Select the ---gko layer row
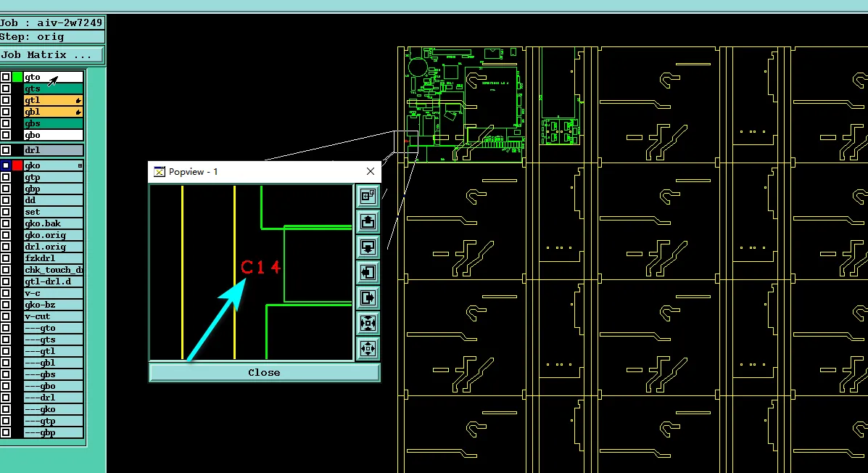 click(53, 409)
